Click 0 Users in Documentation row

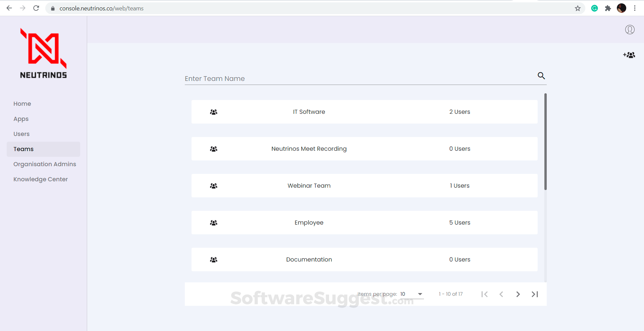click(x=460, y=259)
